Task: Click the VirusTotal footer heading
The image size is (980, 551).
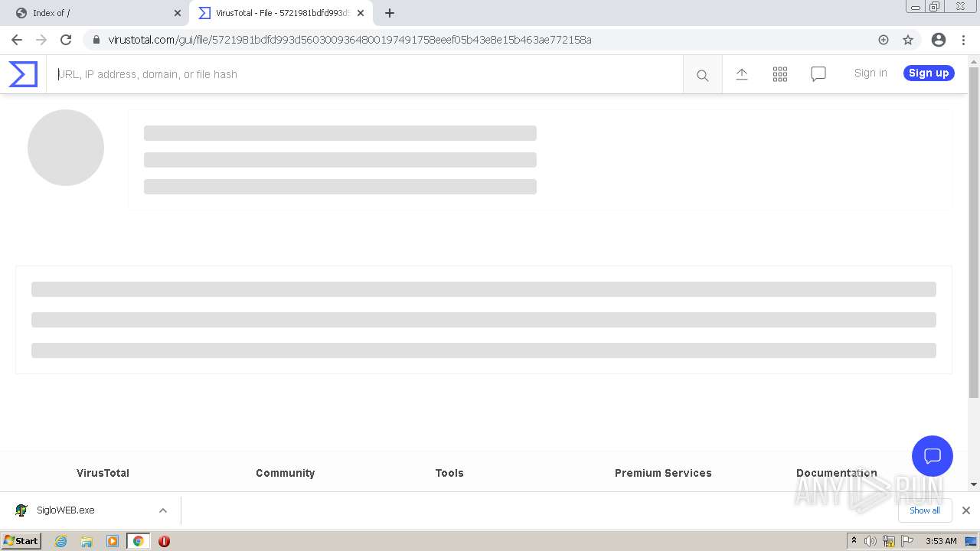Action: click(103, 473)
